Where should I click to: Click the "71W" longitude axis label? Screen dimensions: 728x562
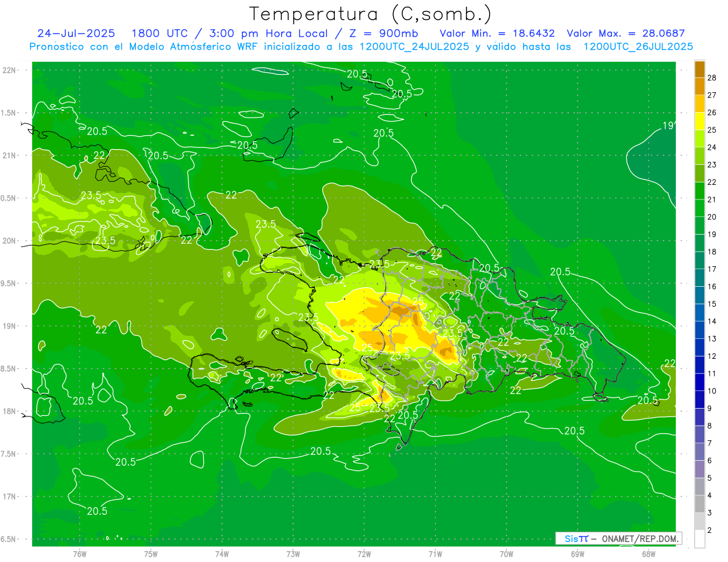point(435,554)
